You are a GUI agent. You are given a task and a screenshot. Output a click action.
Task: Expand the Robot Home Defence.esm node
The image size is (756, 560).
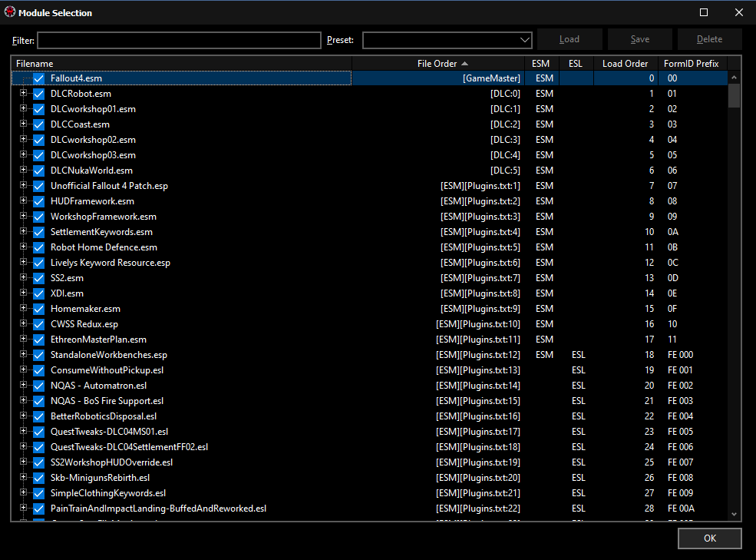tap(23, 247)
